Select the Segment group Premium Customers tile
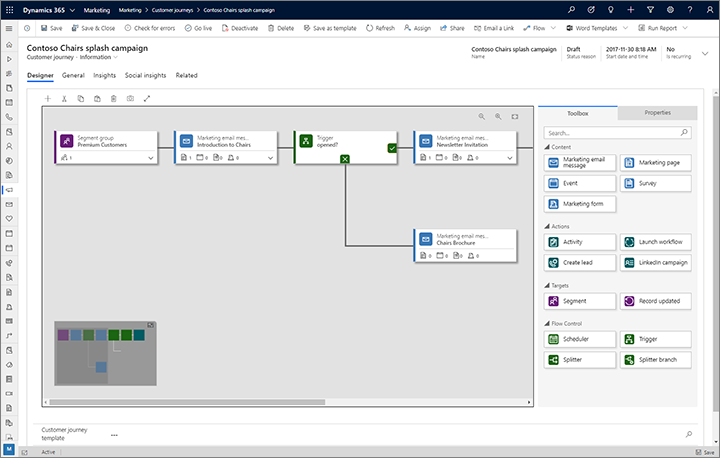The image size is (720, 458). click(106, 147)
